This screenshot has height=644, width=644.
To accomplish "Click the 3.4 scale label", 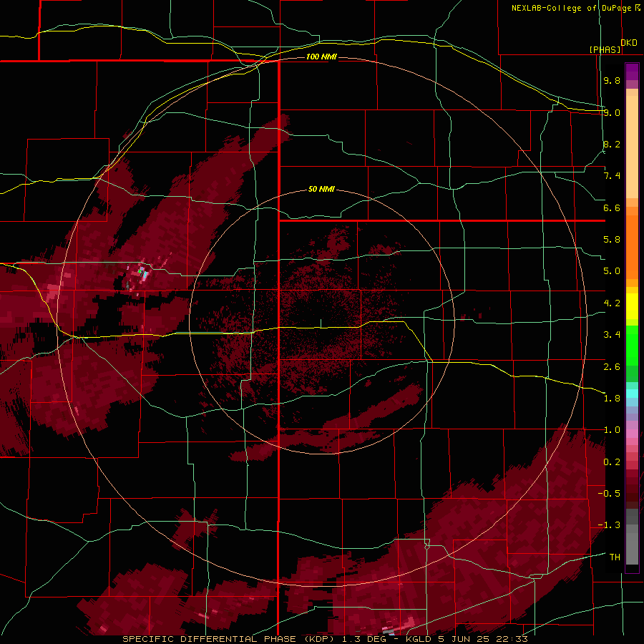I will coord(612,335).
